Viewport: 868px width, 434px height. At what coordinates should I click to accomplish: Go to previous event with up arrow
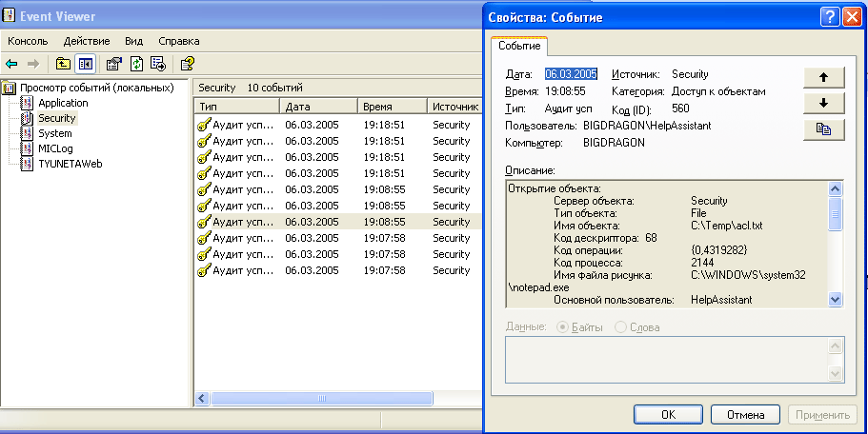(824, 77)
